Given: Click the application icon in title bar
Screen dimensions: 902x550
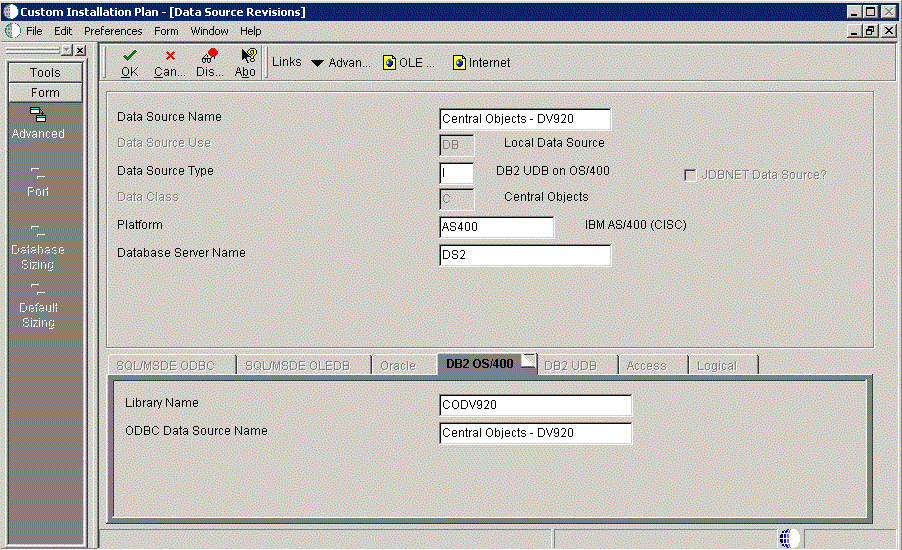Looking at the screenshot, I should coord(10,12).
